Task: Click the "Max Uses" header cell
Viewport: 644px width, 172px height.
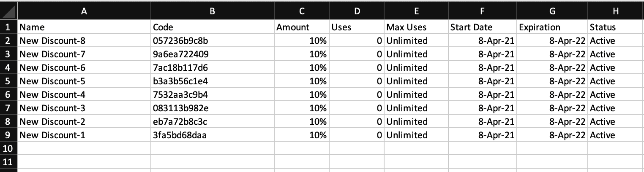Action: point(416,27)
